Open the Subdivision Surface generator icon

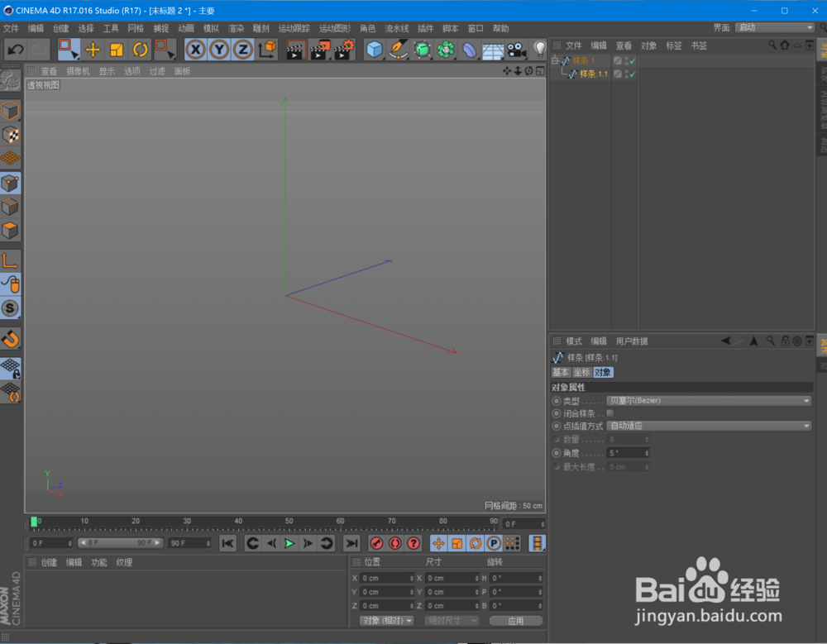click(422, 50)
